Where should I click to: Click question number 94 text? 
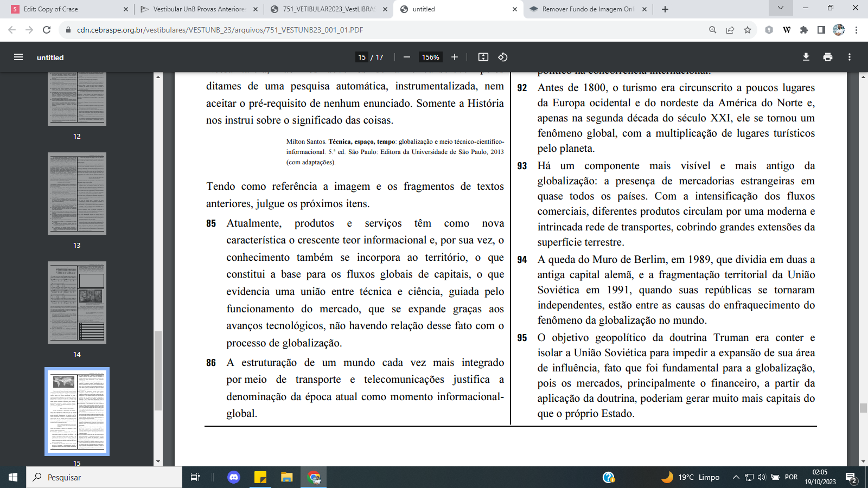click(522, 260)
